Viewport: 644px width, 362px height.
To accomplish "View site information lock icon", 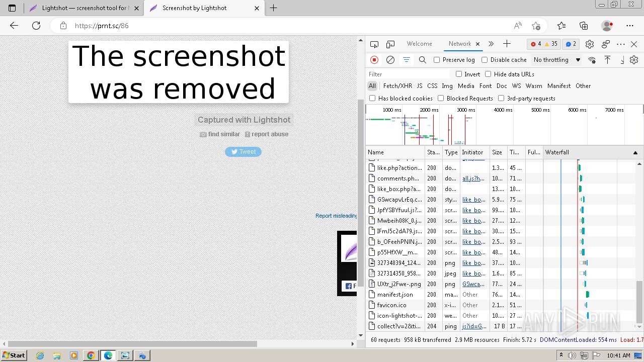I will pyautogui.click(x=63, y=26).
